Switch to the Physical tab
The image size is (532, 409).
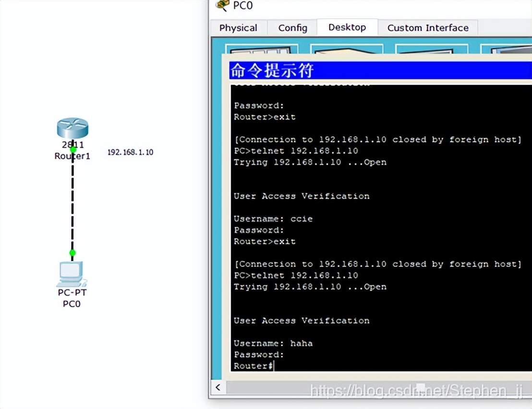[x=238, y=28]
